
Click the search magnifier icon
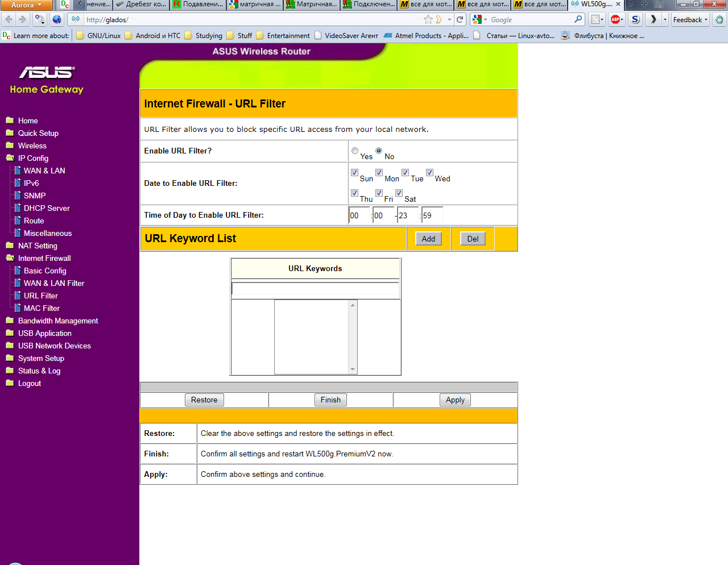click(578, 19)
